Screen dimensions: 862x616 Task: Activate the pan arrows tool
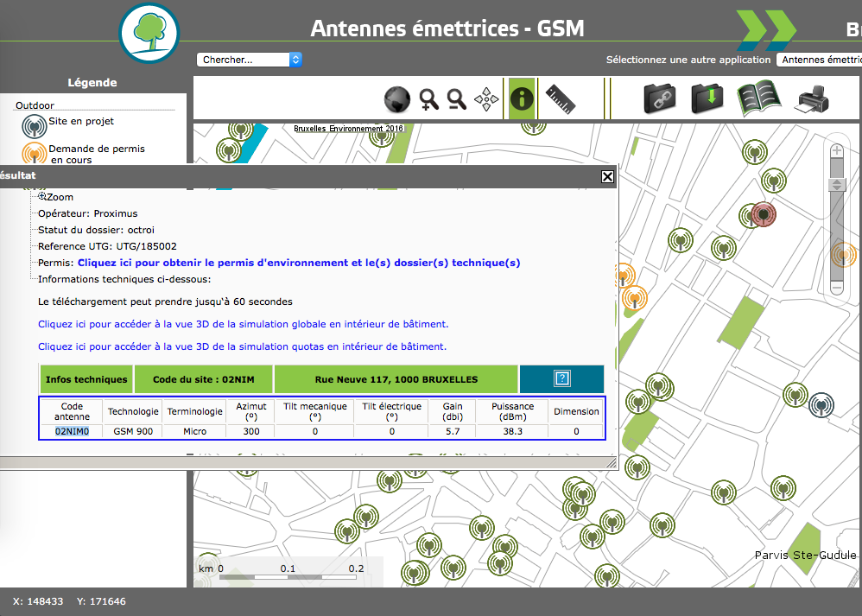point(489,100)
